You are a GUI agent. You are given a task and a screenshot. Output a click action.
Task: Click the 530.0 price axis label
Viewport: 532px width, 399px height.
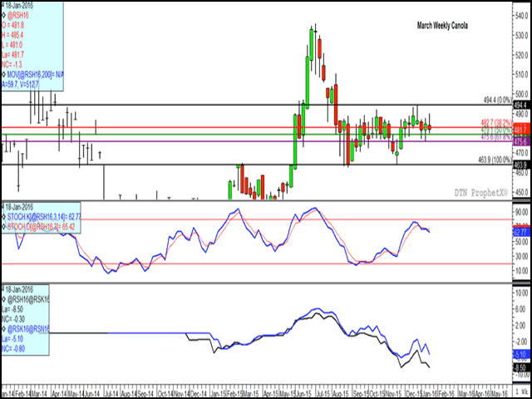coord(523,36)
